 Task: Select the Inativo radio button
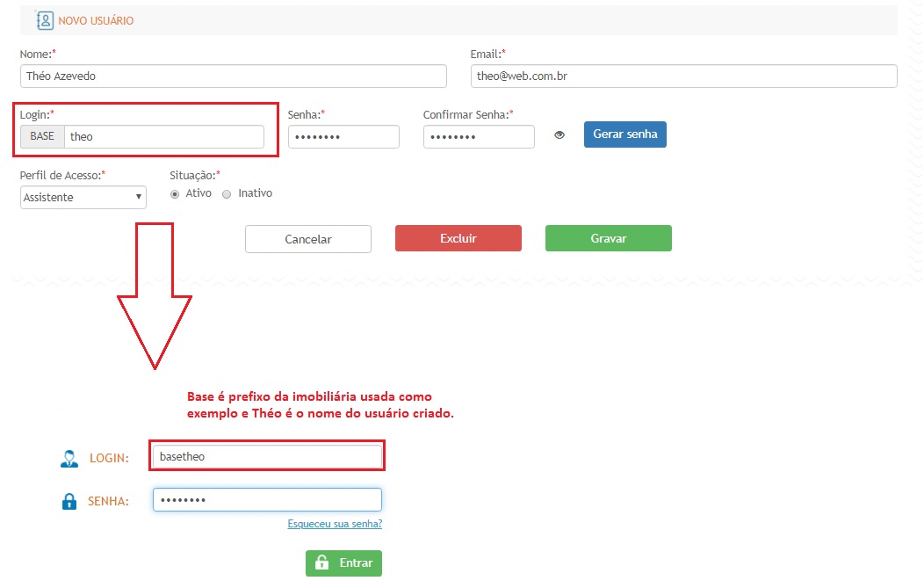(227, 193)
